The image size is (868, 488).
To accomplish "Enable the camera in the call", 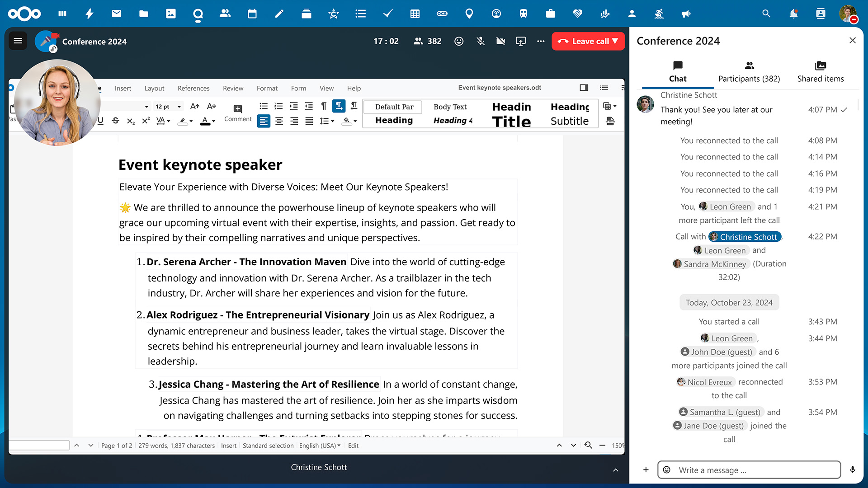I will click(500, 41).
